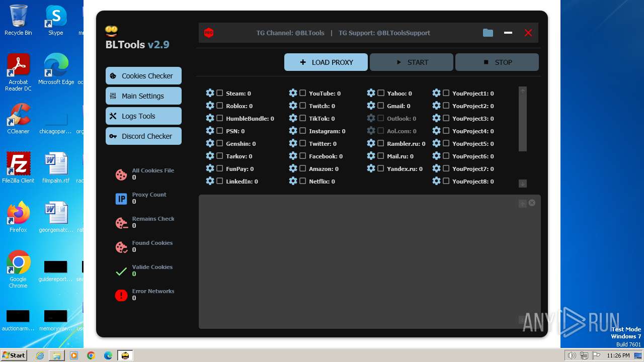Open the Windows Start menu
The height and width of the screenshot is (362, 644).
[14, 355]
